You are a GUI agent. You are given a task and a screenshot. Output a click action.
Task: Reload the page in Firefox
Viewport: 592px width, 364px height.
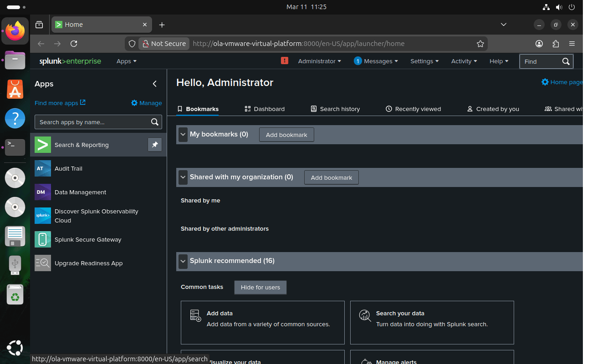(x=74, y=44)
